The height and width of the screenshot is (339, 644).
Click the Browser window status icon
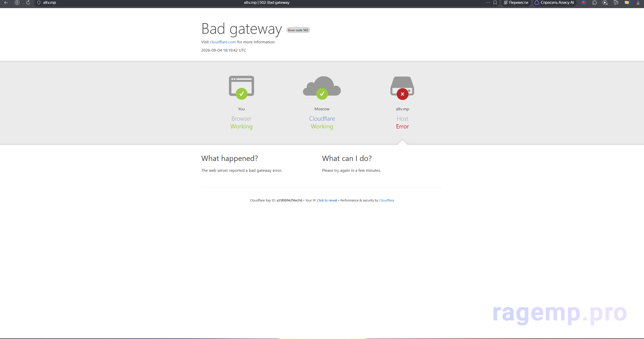(242, 87)
